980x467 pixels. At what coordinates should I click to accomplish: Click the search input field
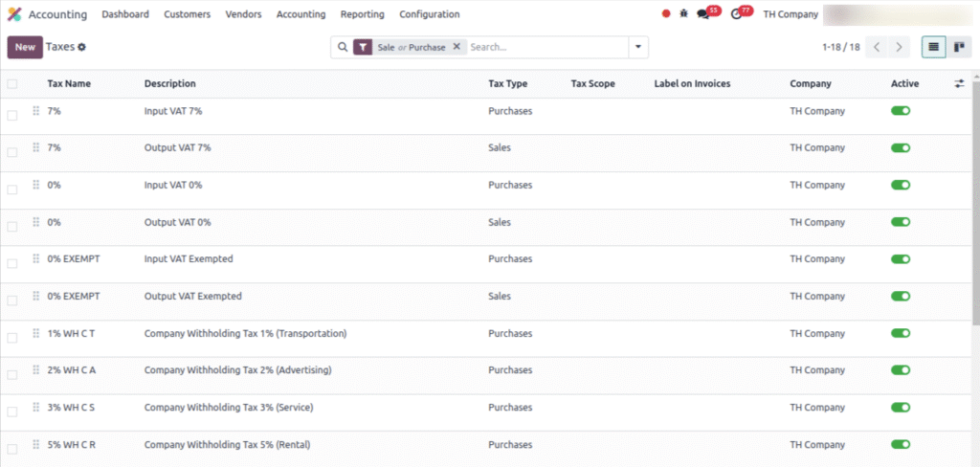click(x=546, y=47)
